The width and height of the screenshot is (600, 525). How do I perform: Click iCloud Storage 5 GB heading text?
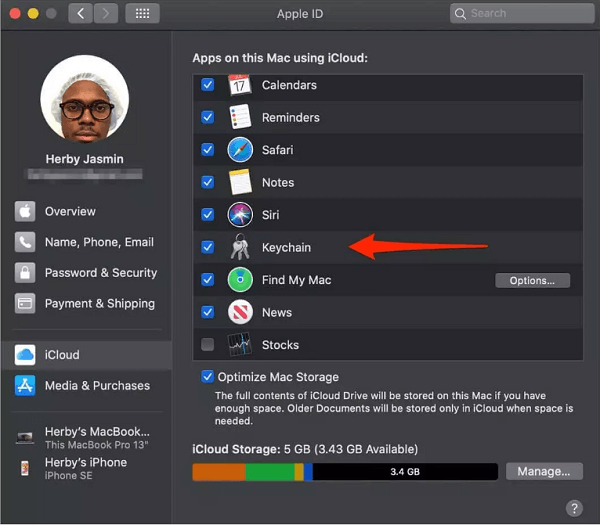305,449
